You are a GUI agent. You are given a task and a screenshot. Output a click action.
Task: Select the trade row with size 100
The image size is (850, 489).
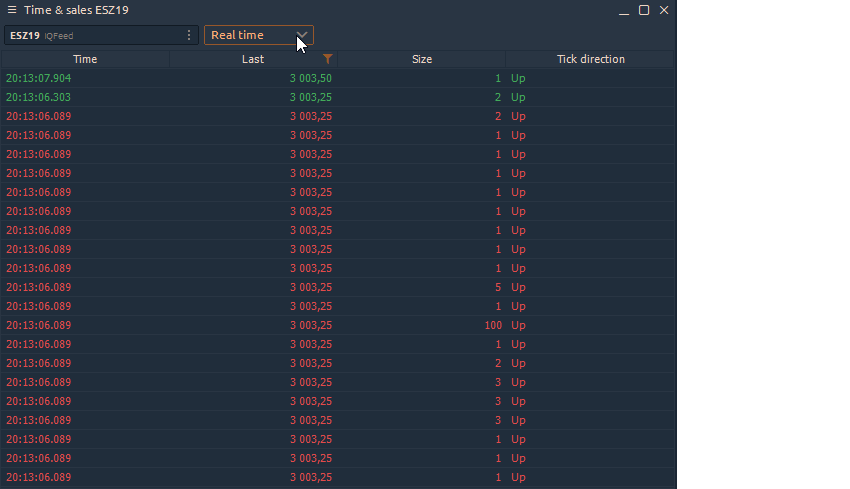point(338,325)
